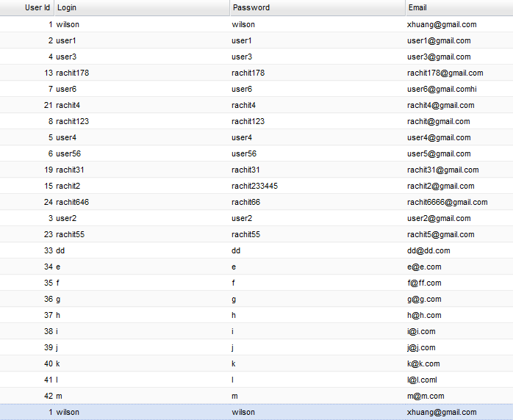Click login wilson in highlighted bottom row
This screenshot has width=513, height=420.
[x=68, y=412]
